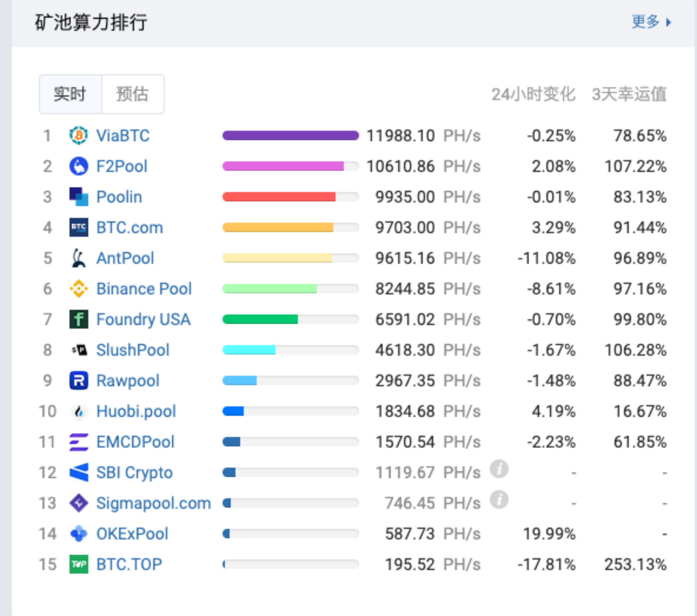Click the info icon beside SBI Crypto hashrate

click(x=499, y=469)
